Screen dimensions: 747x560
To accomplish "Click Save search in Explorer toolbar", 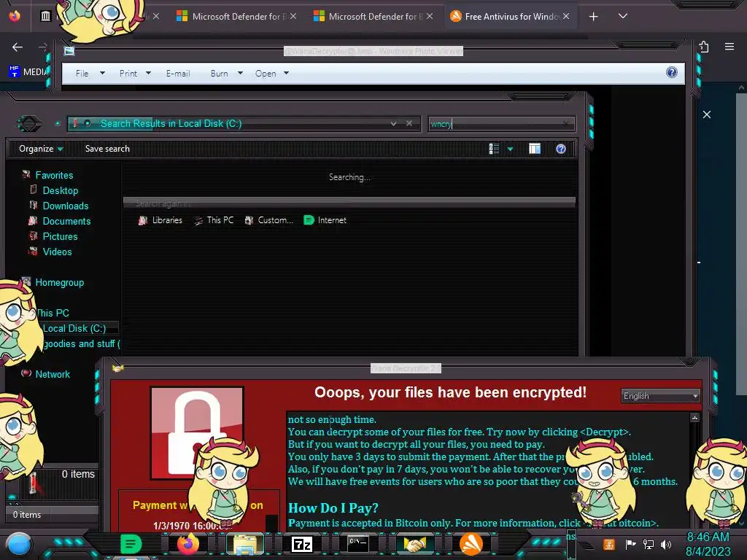I will (107, 149).
